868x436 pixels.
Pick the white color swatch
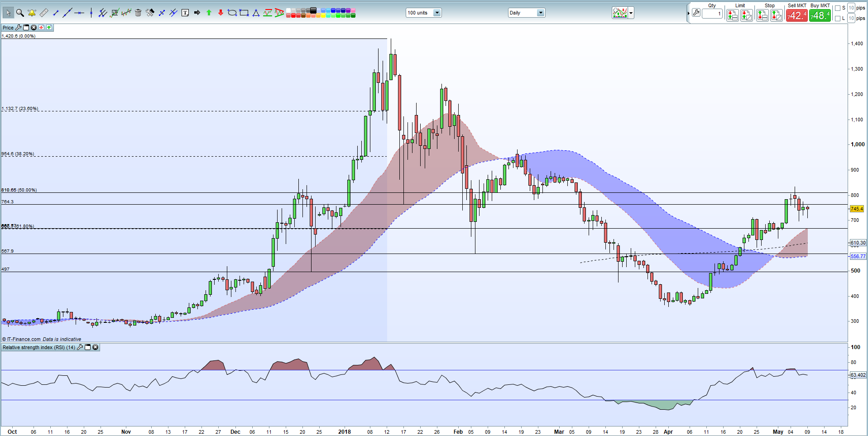(x=288, y=10)
